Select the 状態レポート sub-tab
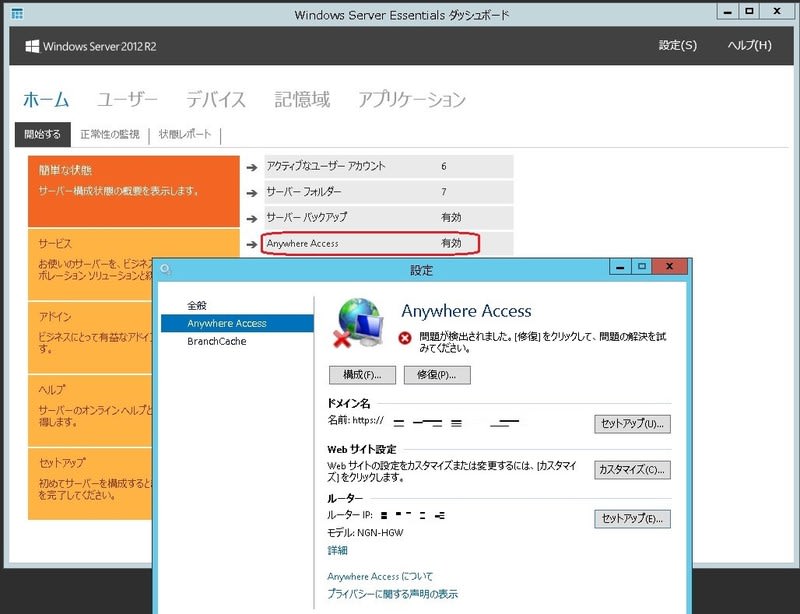 185,134
